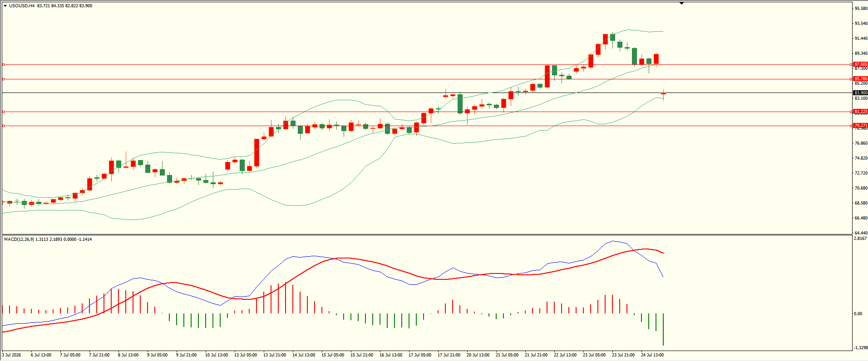Click the MACD scale zero level 0.00
Screen dimensions: 868x361
point(858,314)
